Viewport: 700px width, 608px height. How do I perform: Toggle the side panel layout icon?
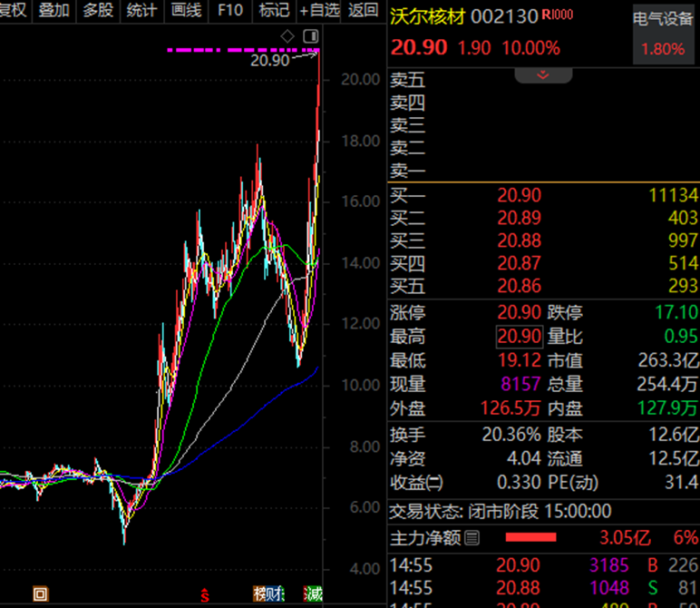click(310, 36)
